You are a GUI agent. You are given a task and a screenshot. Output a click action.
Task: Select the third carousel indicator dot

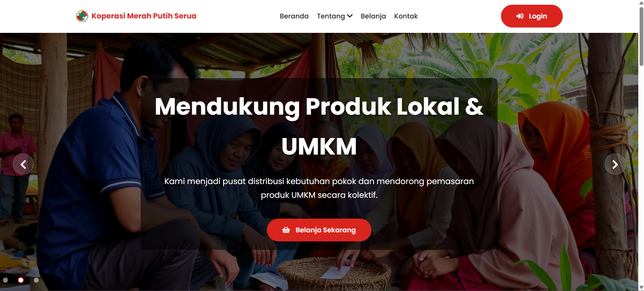point(36,280)
